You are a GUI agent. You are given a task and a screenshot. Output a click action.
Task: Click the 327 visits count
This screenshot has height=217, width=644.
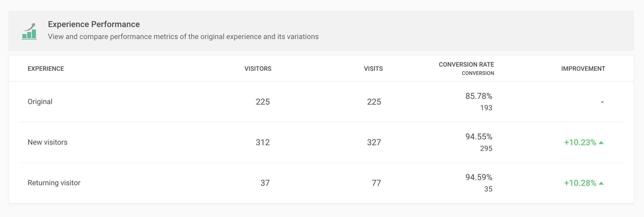point(374,142)
